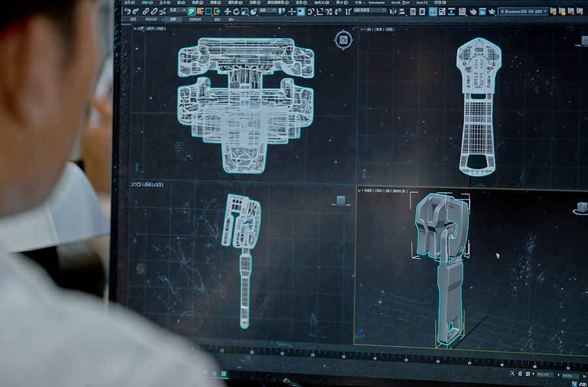Select the cyan square region icon
This screenshot has width=588, height=387.
click(208, 11)
